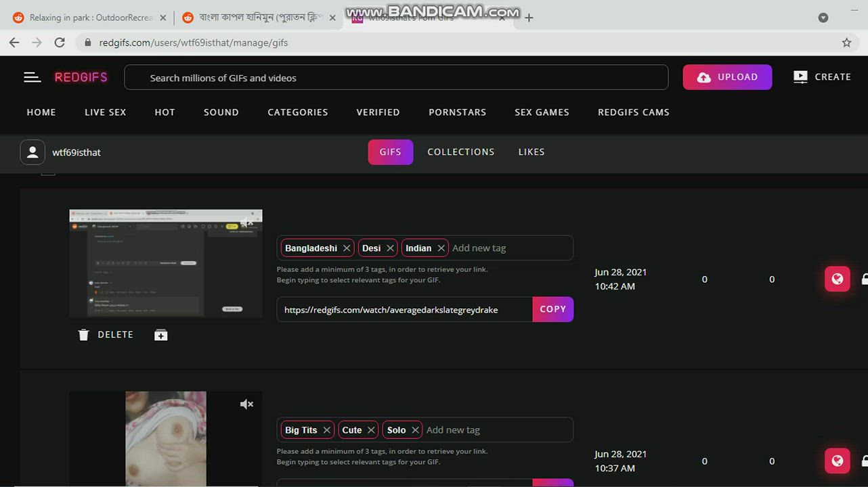
Task: Remove the Desi tag
Action: pos(390,248)
